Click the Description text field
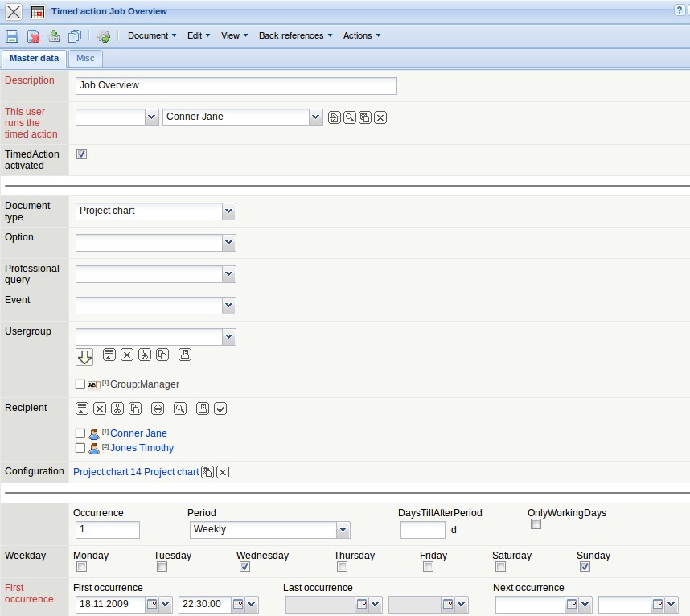The image size is (690, 616). [236, 85]
